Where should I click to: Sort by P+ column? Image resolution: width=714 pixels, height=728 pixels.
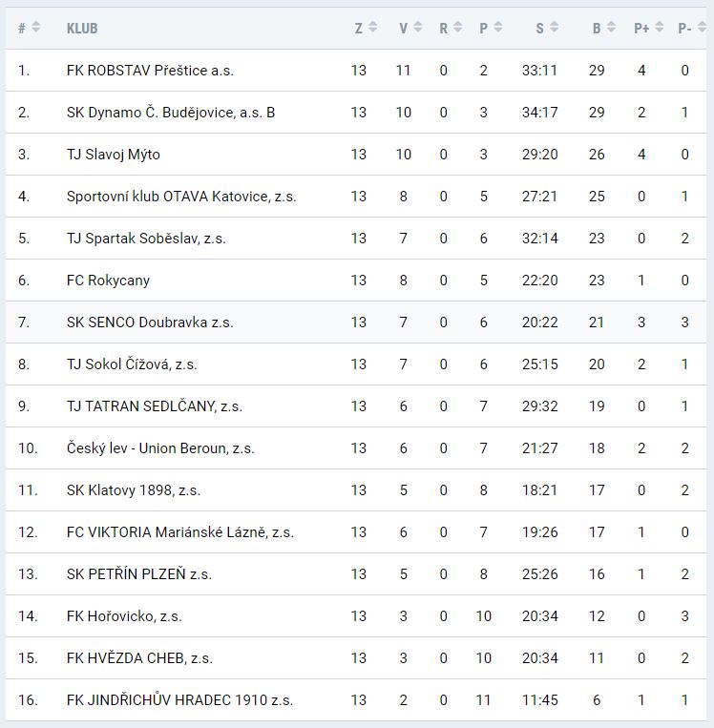tap(647, 28)
